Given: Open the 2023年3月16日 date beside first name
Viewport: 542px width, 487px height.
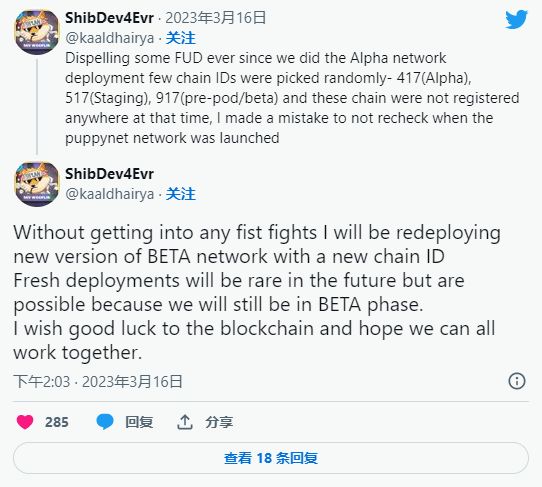Looking at the screenshot, I should tap(216, 18).
